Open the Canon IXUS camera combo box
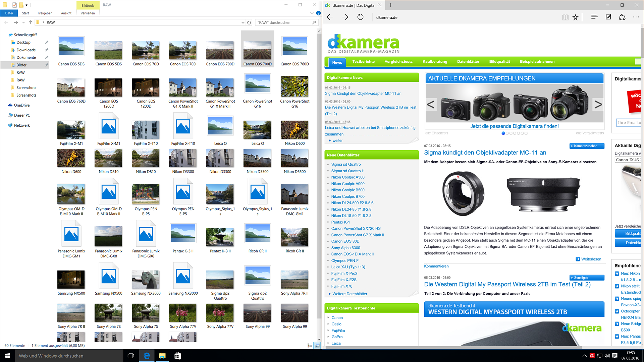Image resolution: width=644 pixels, height=362 pixels. point(627,160)
